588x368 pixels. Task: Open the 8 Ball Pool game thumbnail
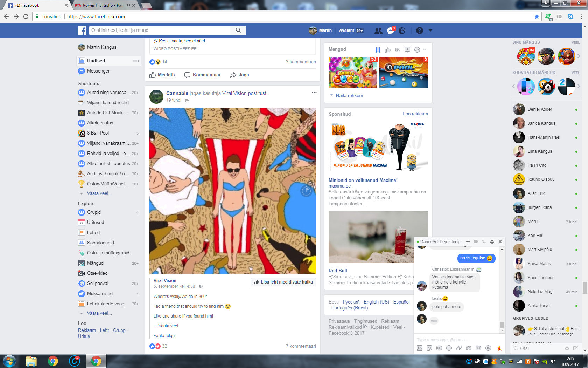(x=404, y=73)
